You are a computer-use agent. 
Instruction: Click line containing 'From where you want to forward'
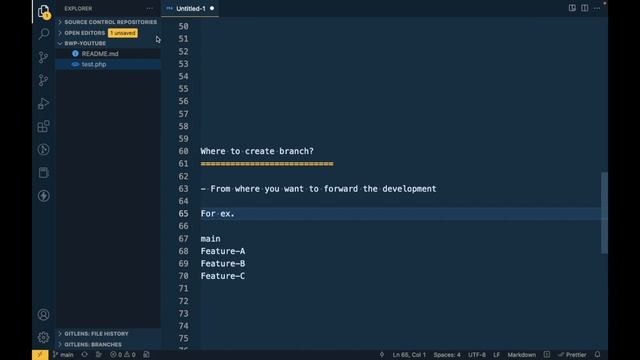click(318, 189)
